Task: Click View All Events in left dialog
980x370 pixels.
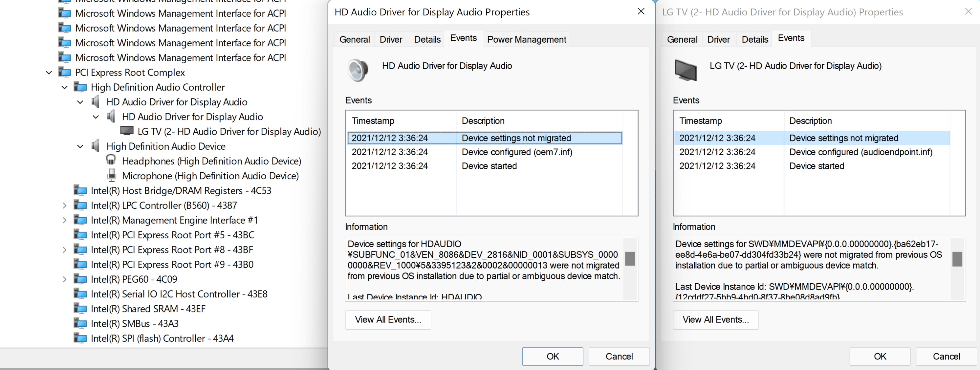Action: [x=388, y=319]
